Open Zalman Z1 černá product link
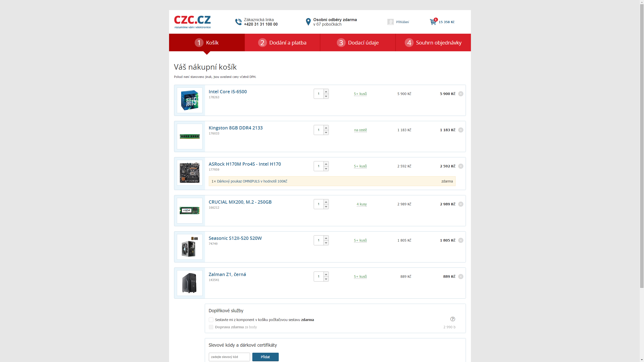The height and width of the screenshot is (362, 644). pyautogui.click(x=227, y=275)
